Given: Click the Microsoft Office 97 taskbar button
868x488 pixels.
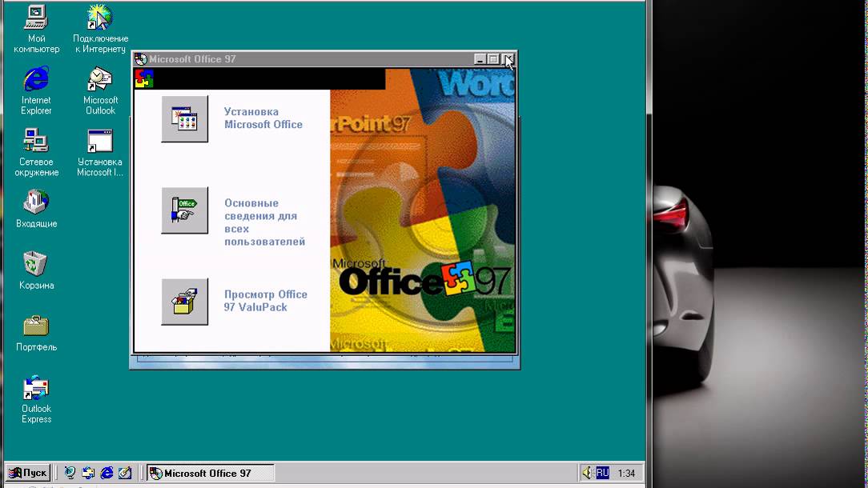Looking at the screenshot, I should click(x=211, y=473).
